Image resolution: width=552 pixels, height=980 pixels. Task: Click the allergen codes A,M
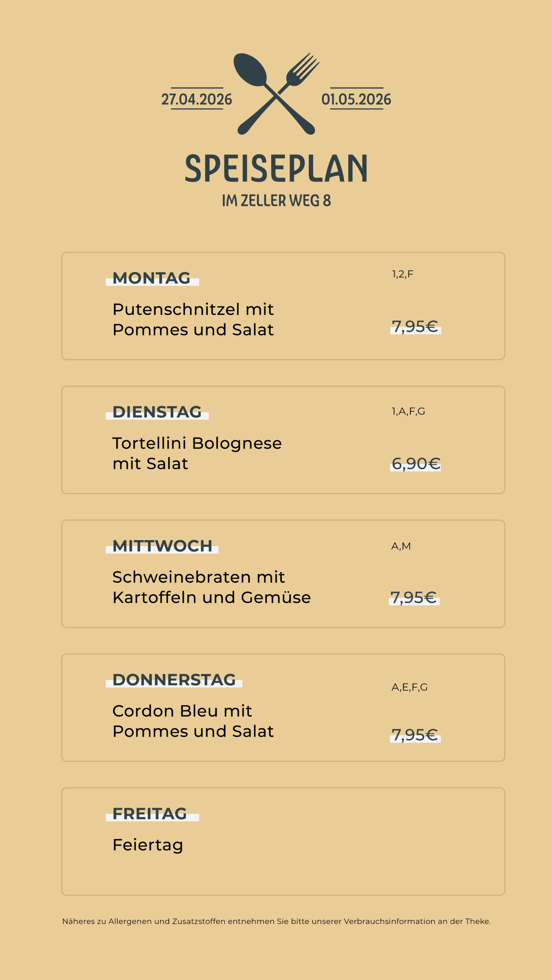coord(401,546)
